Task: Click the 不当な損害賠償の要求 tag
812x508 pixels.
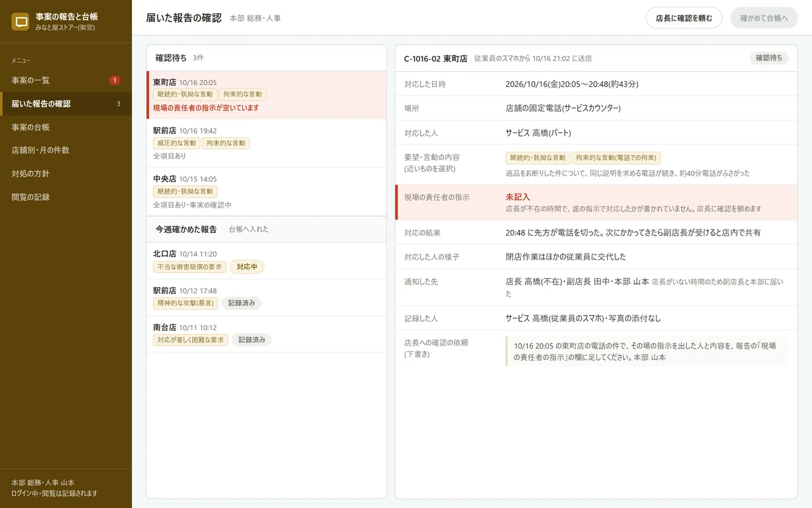Action: 190,267
